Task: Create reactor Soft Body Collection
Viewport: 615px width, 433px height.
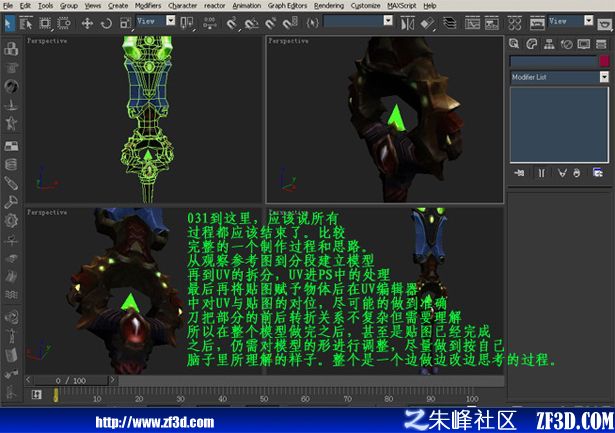Action: click(11, 87)
